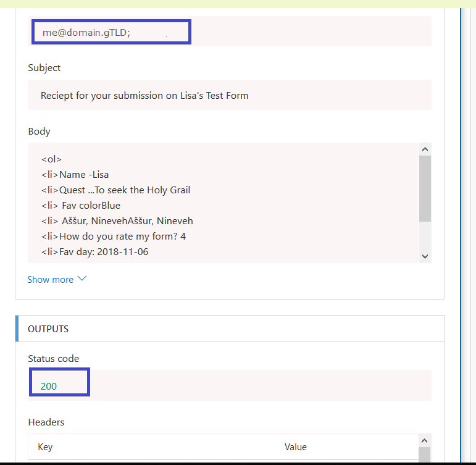Screen dimensions: 476x465
Task: Click the Headers table scrollbar thumb
Action: point(424,456)
